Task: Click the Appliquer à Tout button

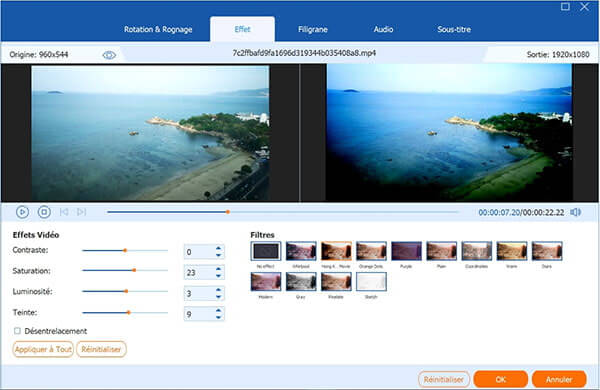Action: click(x=43, y=349)
